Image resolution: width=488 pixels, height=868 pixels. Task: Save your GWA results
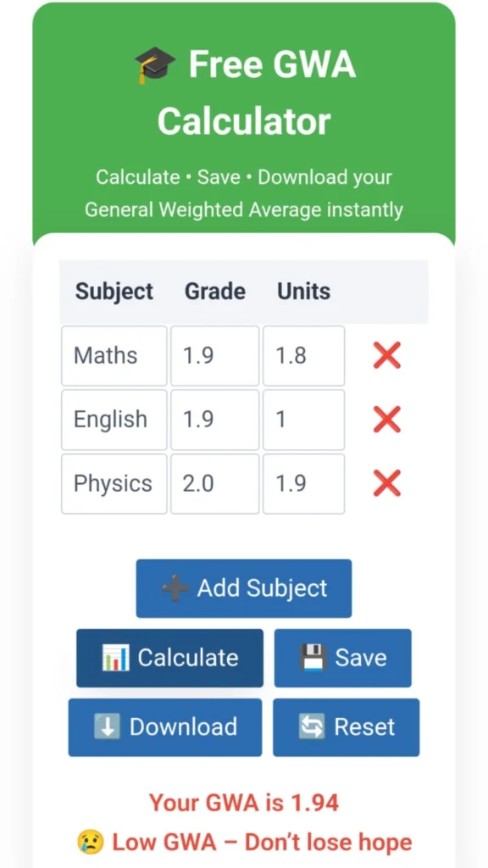tap(343, 658)
